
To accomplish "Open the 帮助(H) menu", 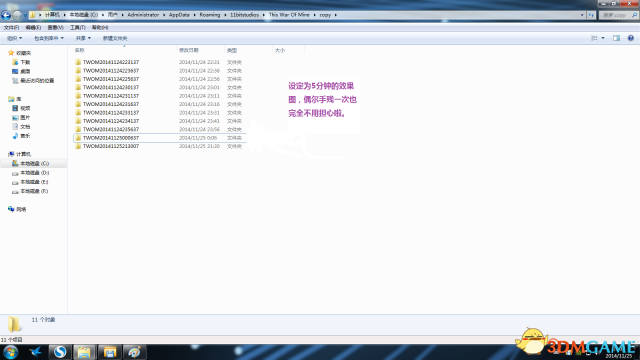I will tap(100, 27).
